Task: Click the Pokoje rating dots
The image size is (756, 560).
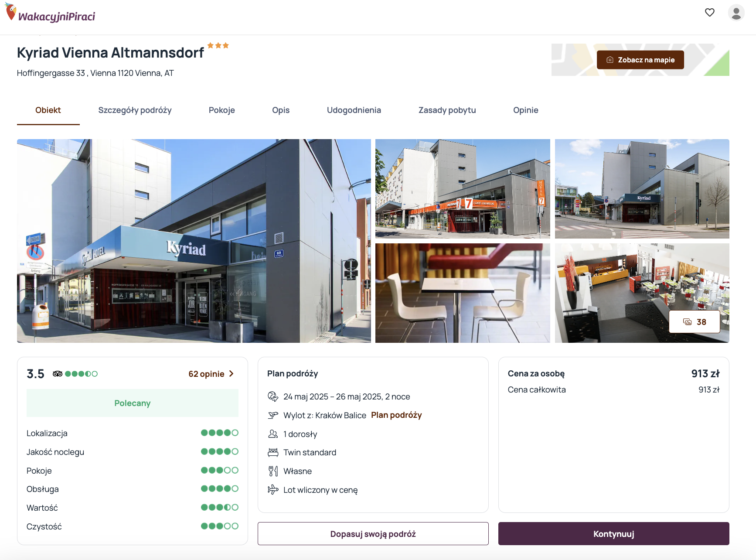Action: (220, 470)
